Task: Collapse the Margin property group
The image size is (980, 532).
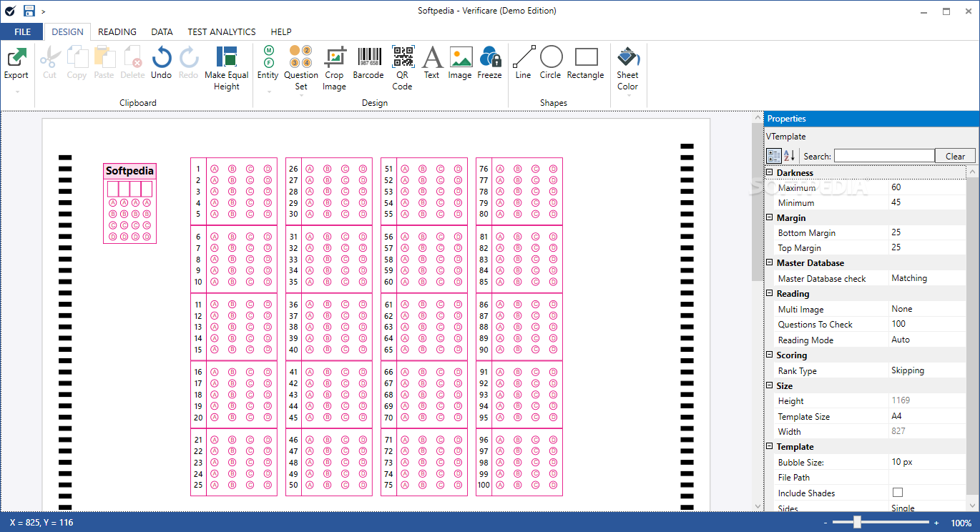Action: 770,218
